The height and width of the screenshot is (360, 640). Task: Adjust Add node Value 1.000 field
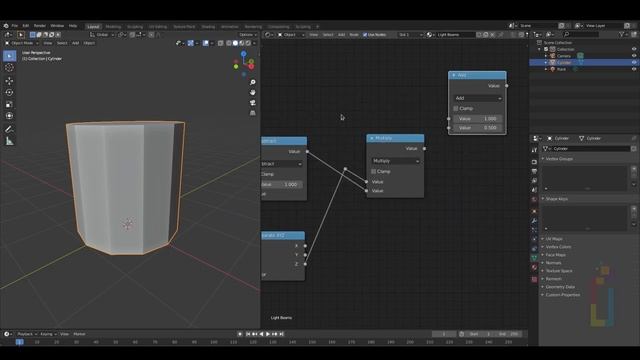[x=478, y=119]
